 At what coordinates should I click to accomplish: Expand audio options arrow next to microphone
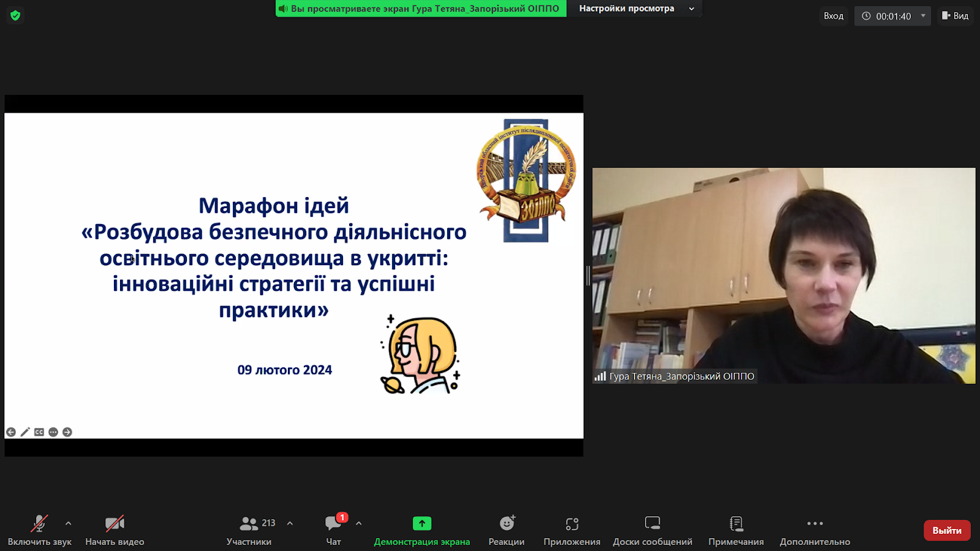tap(68, 523)
